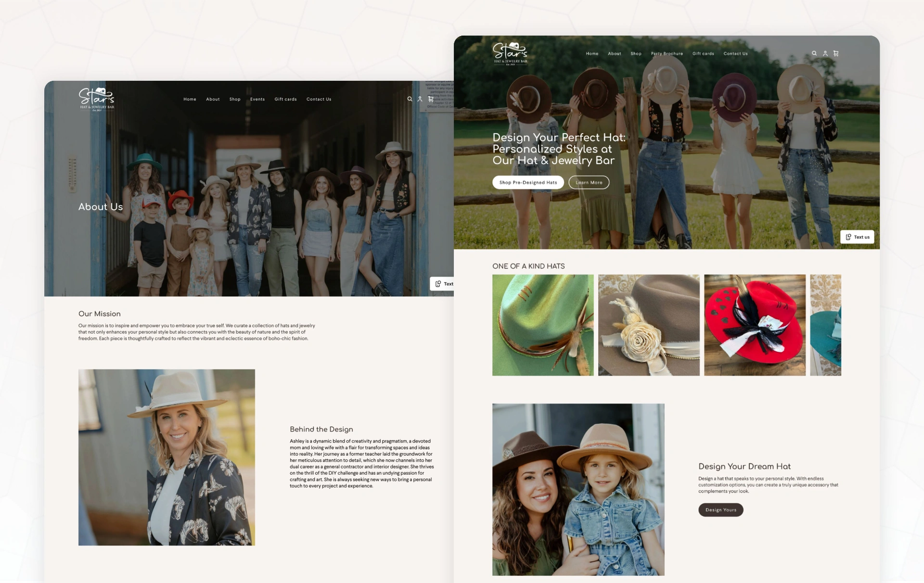Open the cart icon on the About Us page
Viewport: 924px width, 583px height.
coord(430,99)
